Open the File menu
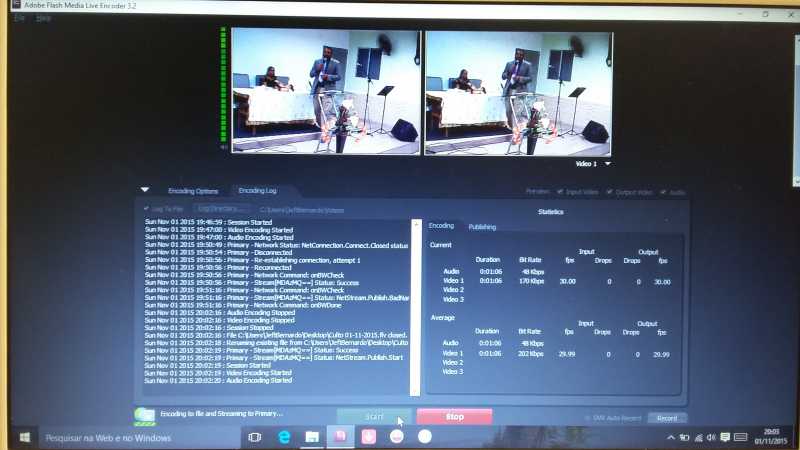The width and height of the screenshot is (800, 450). coord(19,19)
